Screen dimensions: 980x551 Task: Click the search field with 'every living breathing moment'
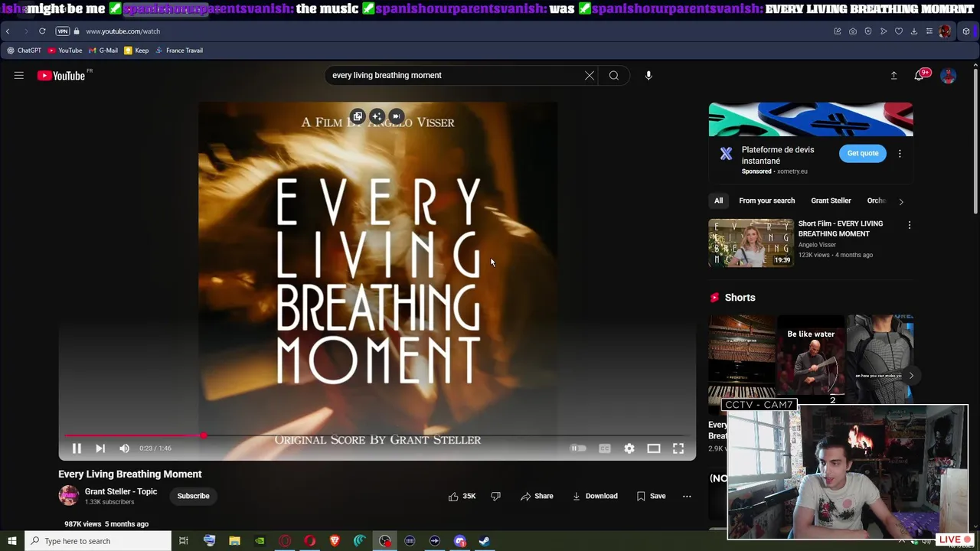pyautogui.click(x=455, y=76)
